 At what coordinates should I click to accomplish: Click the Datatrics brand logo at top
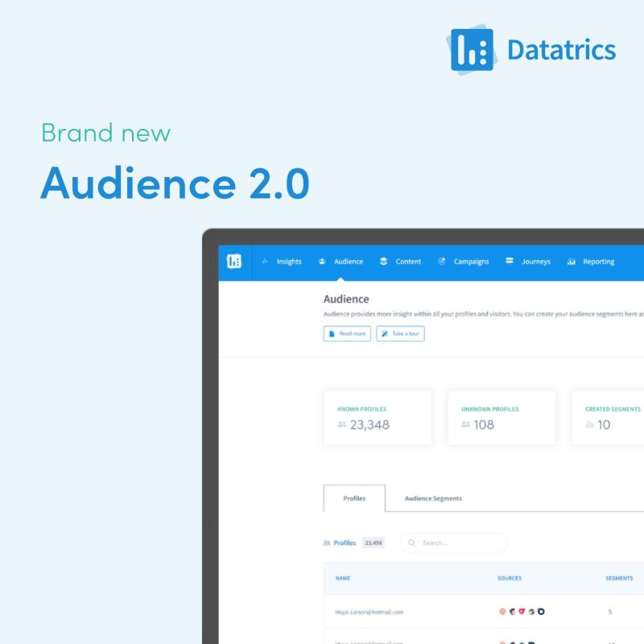point(533,50)
